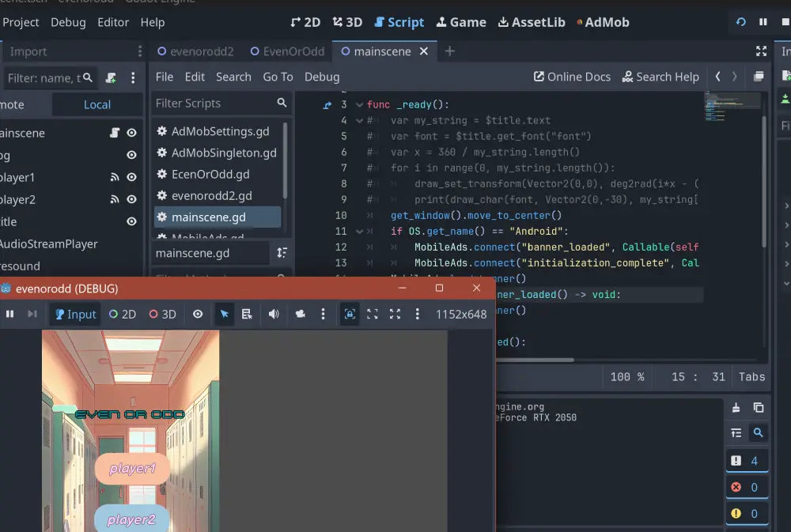Open the Search menu in script editor
The image size is (791, 532).
[233, 77]
